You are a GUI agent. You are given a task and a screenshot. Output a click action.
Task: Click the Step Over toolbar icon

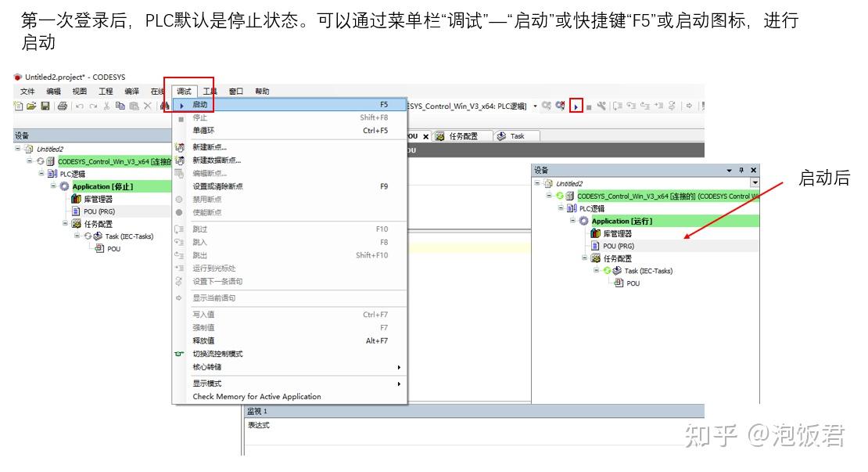(618, 105)
